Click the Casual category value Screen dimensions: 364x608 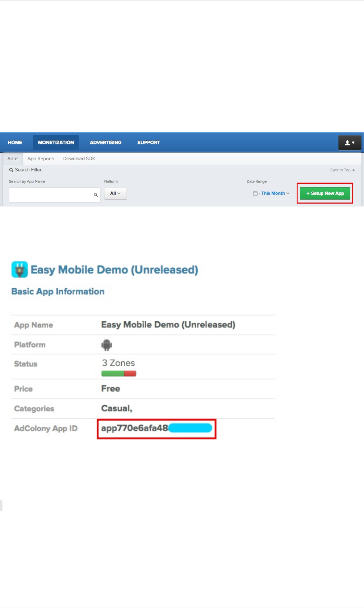tap(116, 408)
